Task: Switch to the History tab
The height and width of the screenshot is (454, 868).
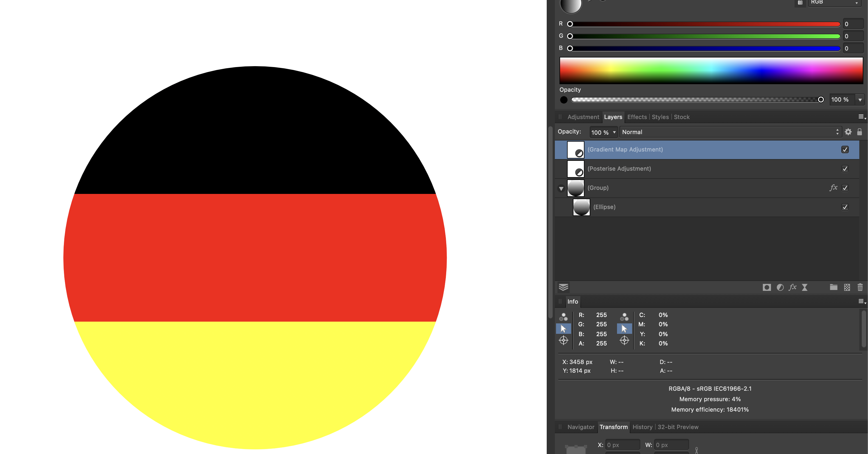Action: pos(642,427)
